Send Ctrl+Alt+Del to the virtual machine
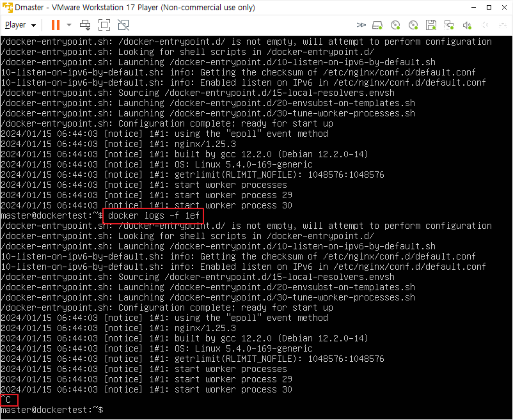The height and width of the screenshot is (420, 513). click(x=85, y=25)
